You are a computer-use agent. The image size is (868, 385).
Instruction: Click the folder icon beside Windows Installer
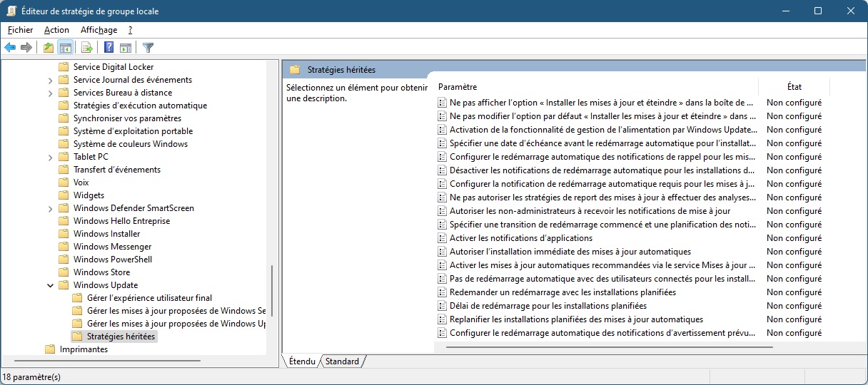(64, 234)
